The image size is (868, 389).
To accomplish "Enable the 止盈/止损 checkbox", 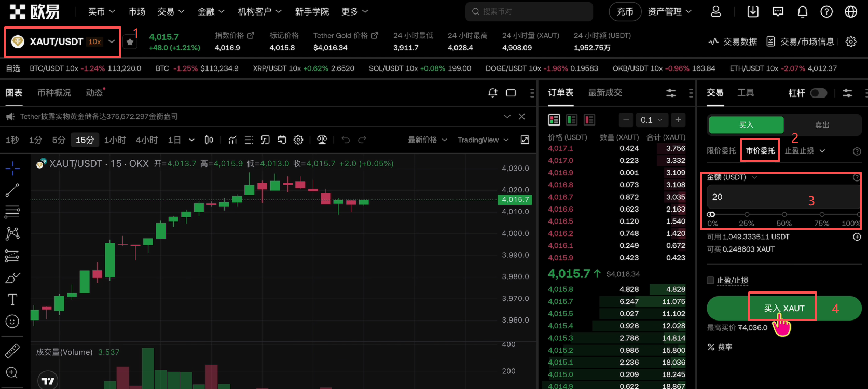I will [x=711, y=281].
